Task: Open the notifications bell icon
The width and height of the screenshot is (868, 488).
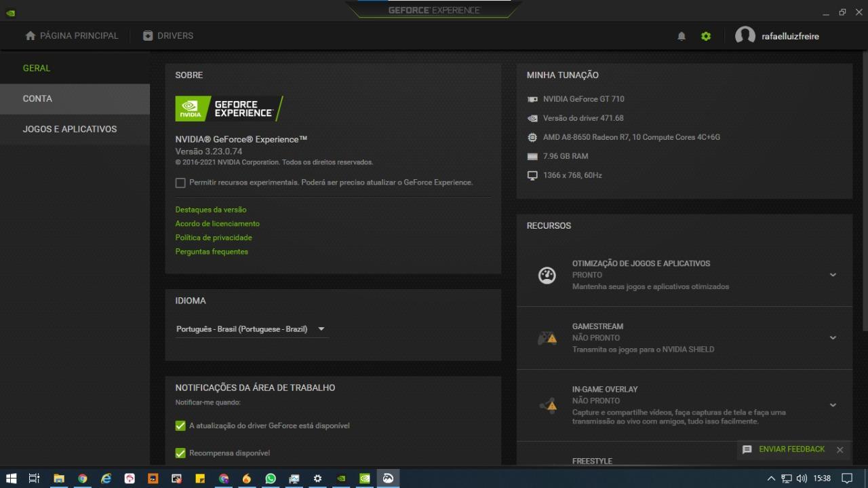Action: 682,36
